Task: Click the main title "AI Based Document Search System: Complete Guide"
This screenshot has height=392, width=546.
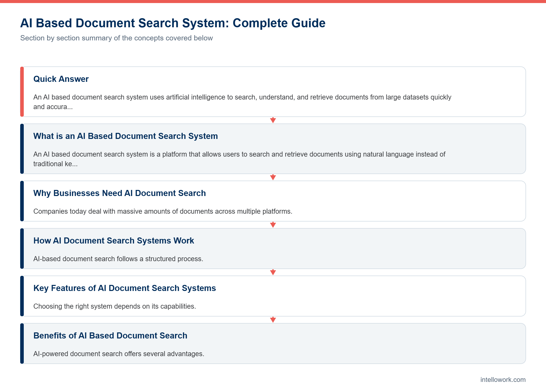Action: click(x=173, y=23)
